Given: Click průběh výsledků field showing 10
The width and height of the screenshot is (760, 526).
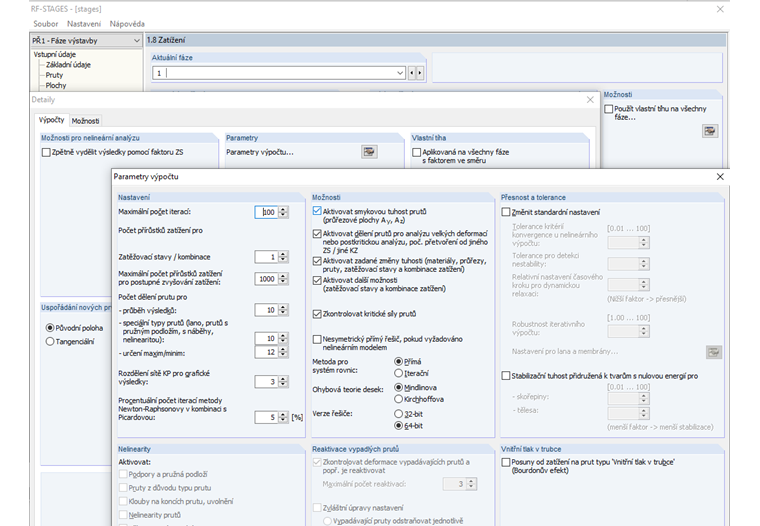Looking at the screenshot, I should (266, 310).
